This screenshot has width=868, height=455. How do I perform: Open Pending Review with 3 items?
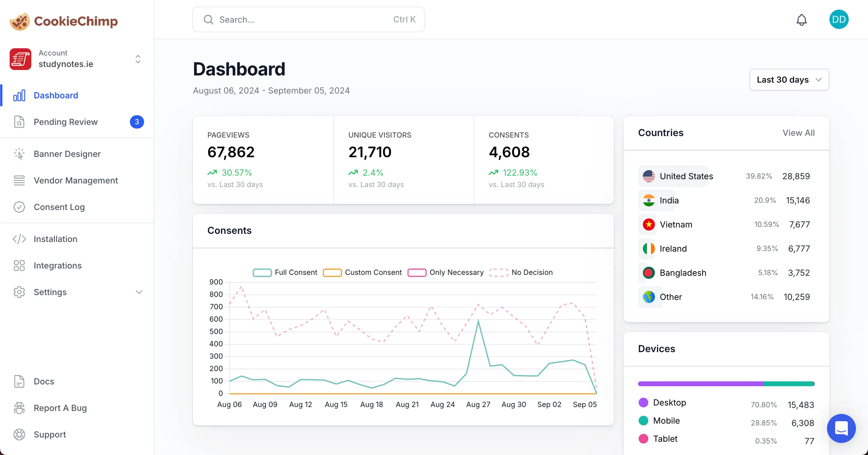coord(65,122)
